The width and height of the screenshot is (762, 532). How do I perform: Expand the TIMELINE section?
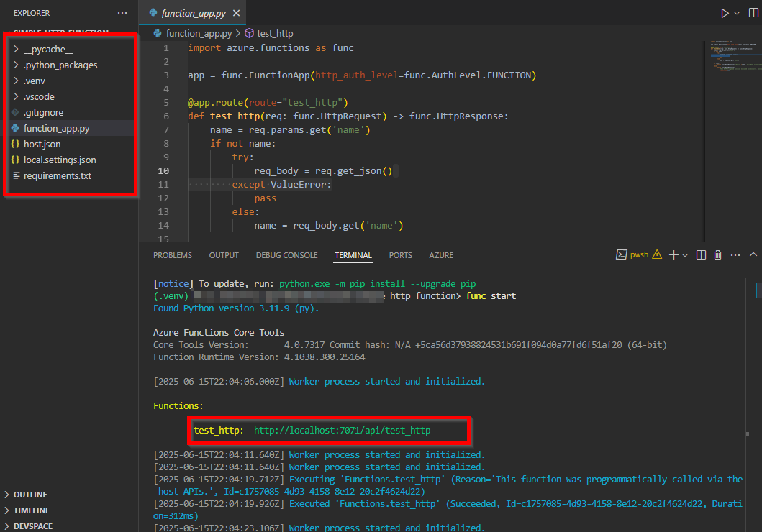[x=32, y=510]
